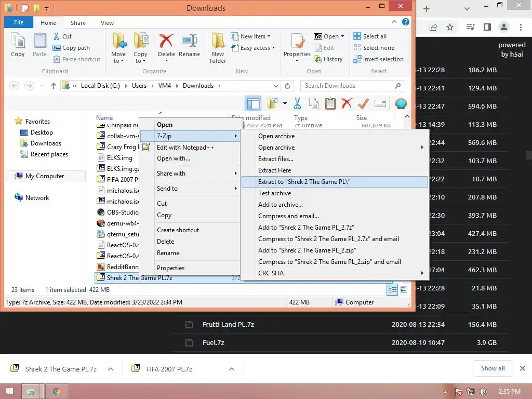The height and width of the screenshot is (399, 532).
Task: Bookmark the page with the star icon
Action: (x=450, y=27)
